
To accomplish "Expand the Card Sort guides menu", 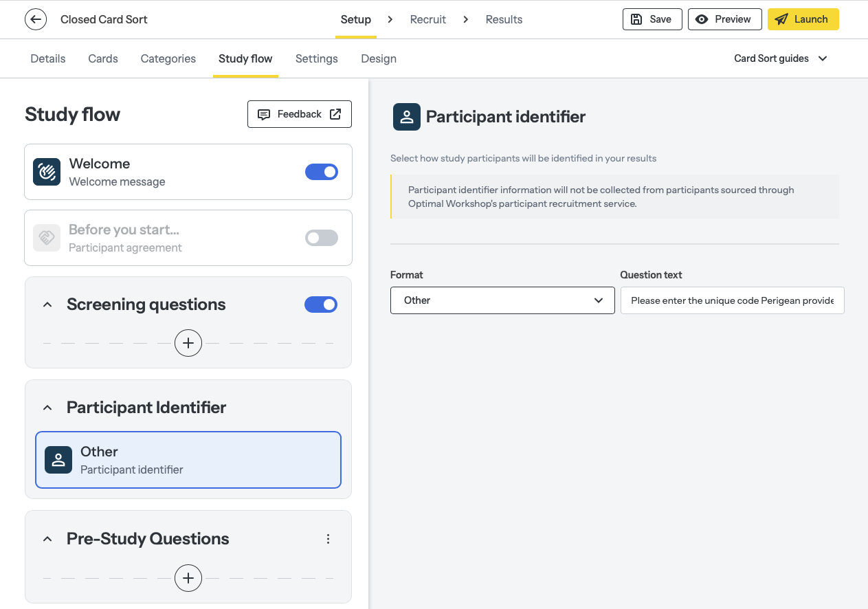I will 780,58.
